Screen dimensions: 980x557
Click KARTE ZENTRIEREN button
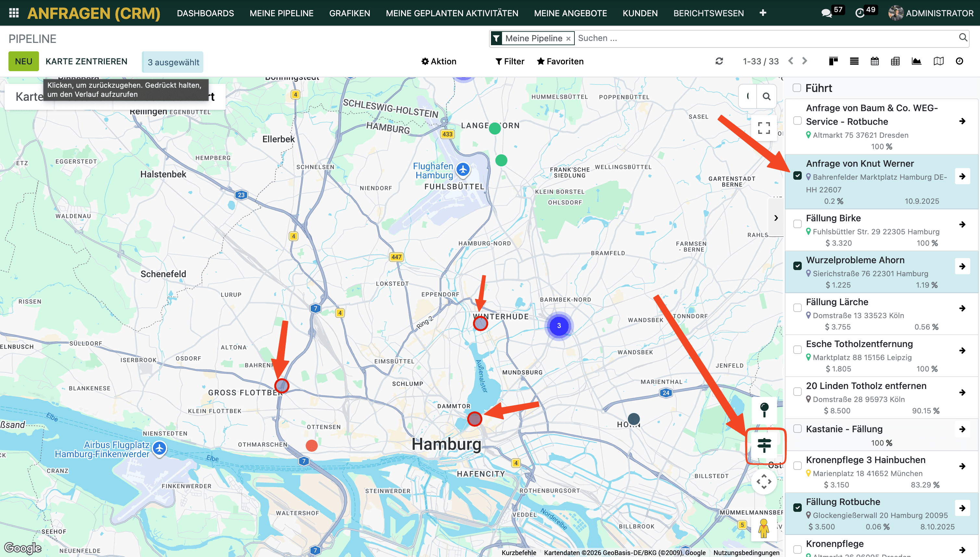click(x=86, y=62)
